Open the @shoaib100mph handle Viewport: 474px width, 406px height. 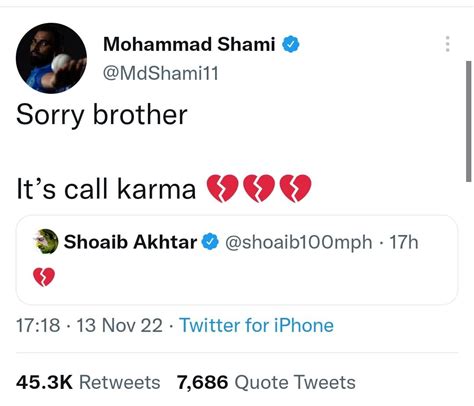click(299, 242)
